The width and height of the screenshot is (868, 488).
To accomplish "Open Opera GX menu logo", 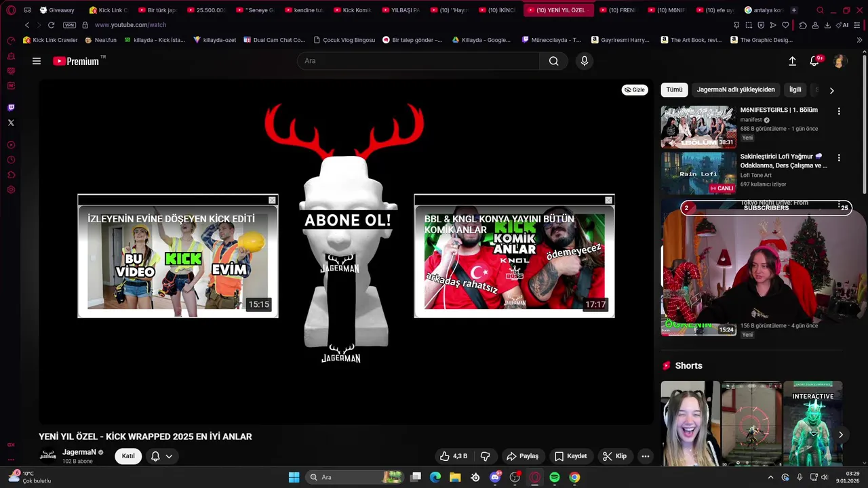I will 11,10.
